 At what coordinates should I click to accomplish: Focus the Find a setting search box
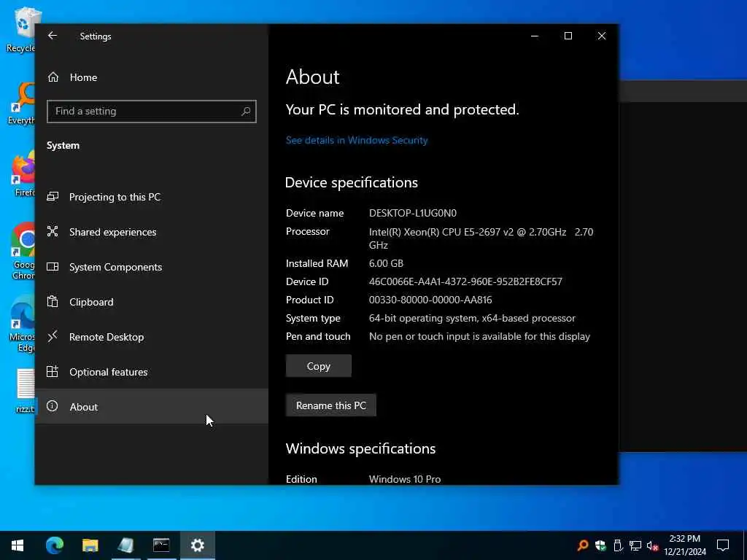pos(152,111)
